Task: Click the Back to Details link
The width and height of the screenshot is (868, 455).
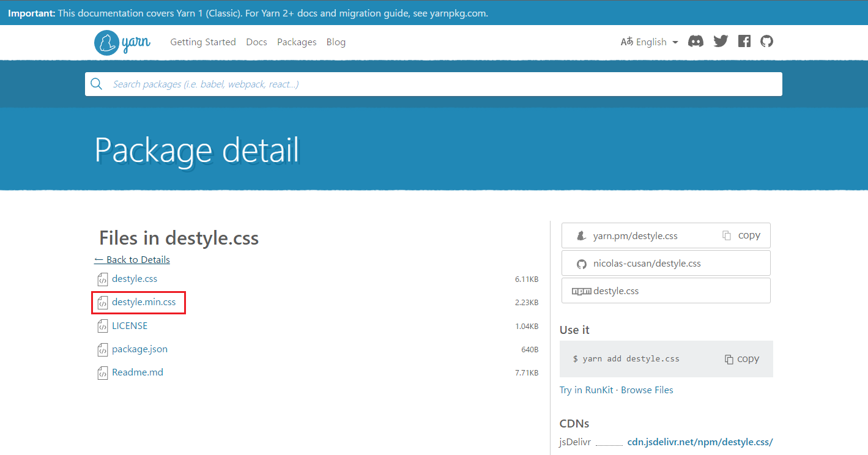Action: click(x=132, y=260)
